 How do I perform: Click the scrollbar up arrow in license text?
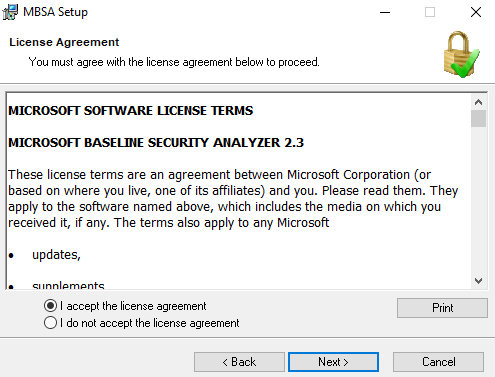tap(478, 102)
